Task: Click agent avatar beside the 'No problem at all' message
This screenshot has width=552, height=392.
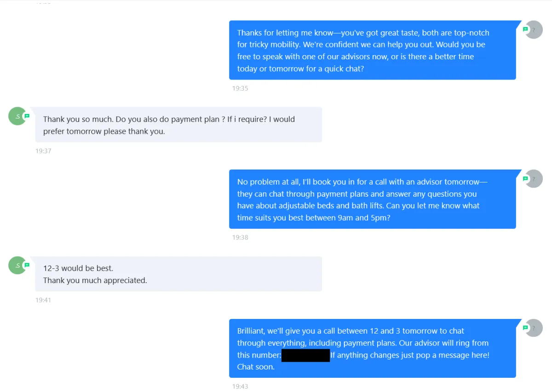Action: pyautogui.click(x=535, y=179)
